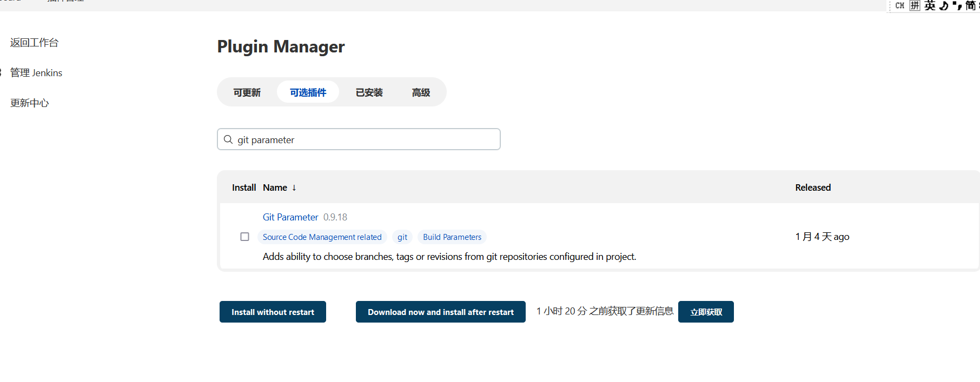The height and width of the screenshot is (382, 980).
Task: Click the Git Parameter description text
Action: pos(449,257)
